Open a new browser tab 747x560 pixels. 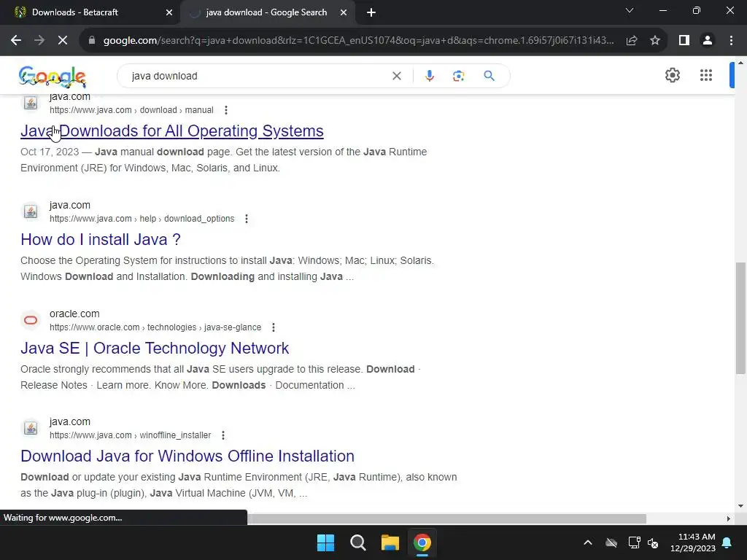(x=371, y=12)
